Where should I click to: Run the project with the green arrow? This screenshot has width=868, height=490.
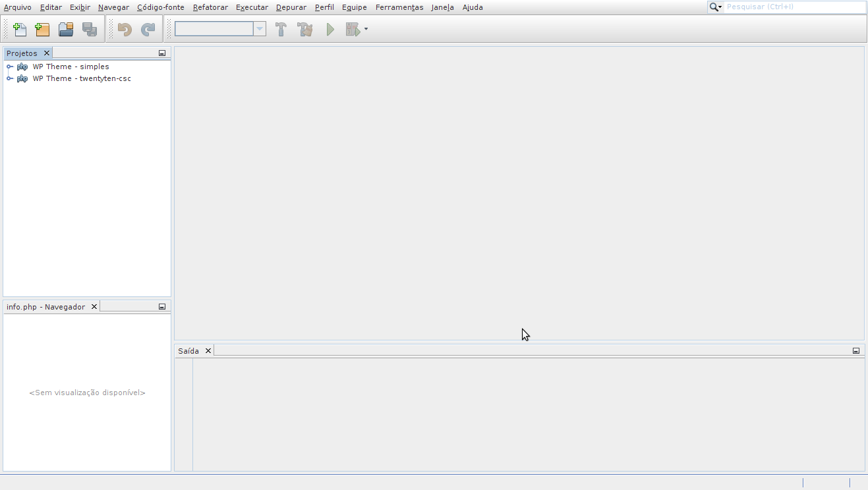point(330,29)
